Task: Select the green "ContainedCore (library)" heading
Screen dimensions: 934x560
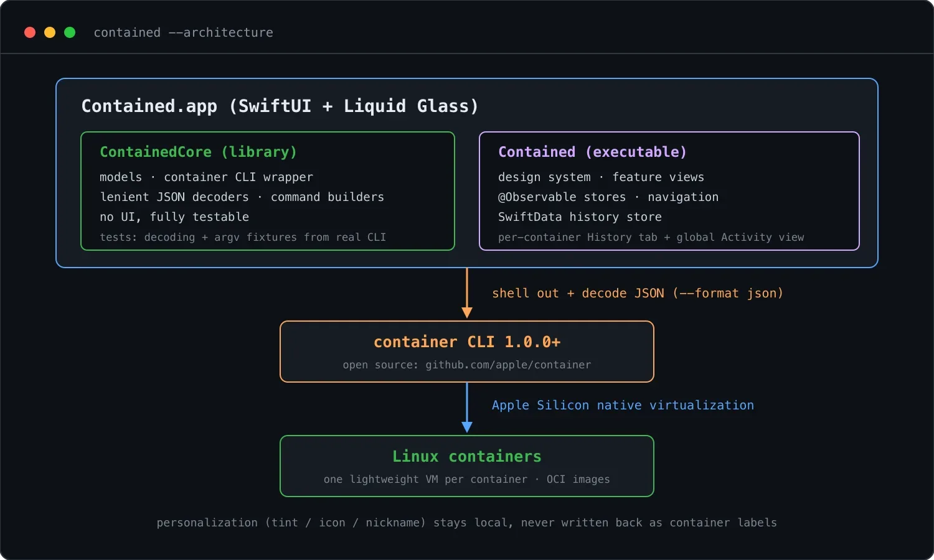Action: click(x=198, y=152)
